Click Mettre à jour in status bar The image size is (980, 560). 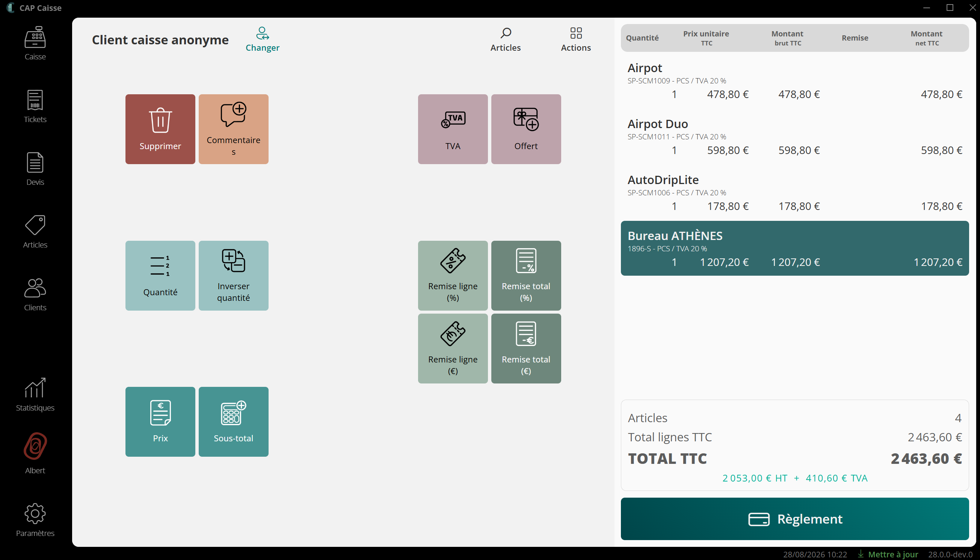click(888, 554)
